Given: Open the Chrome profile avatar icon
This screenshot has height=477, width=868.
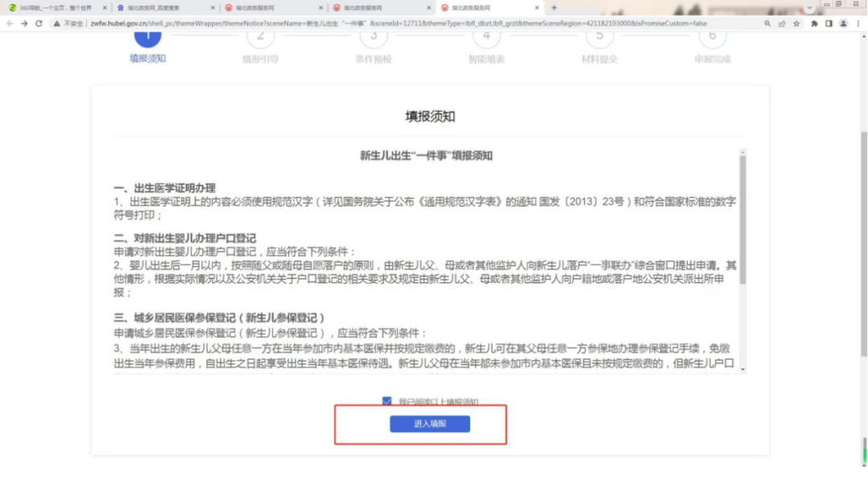Looking at the screenshot, I should (x=841, y=23).
